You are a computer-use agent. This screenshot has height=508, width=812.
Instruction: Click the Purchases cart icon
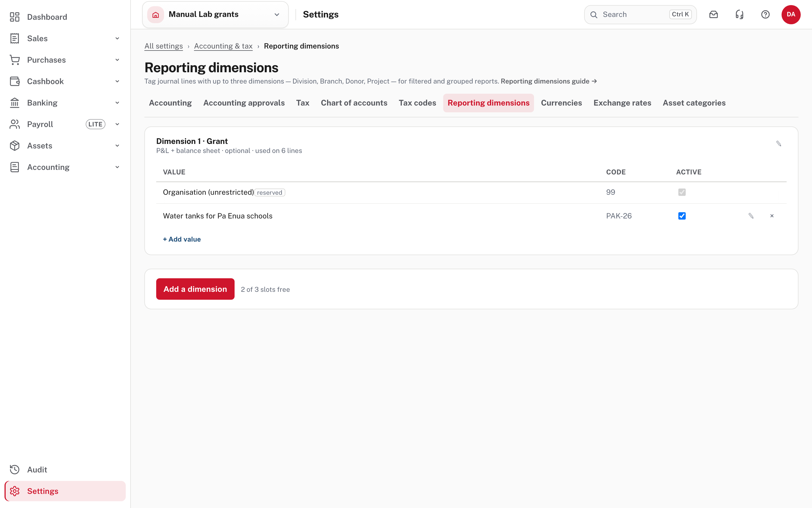14,60
